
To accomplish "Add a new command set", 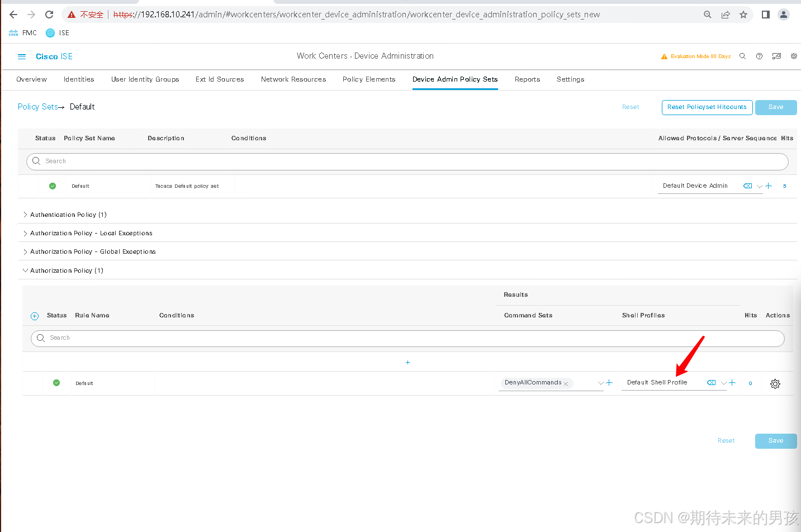I will tap(609, 383).
